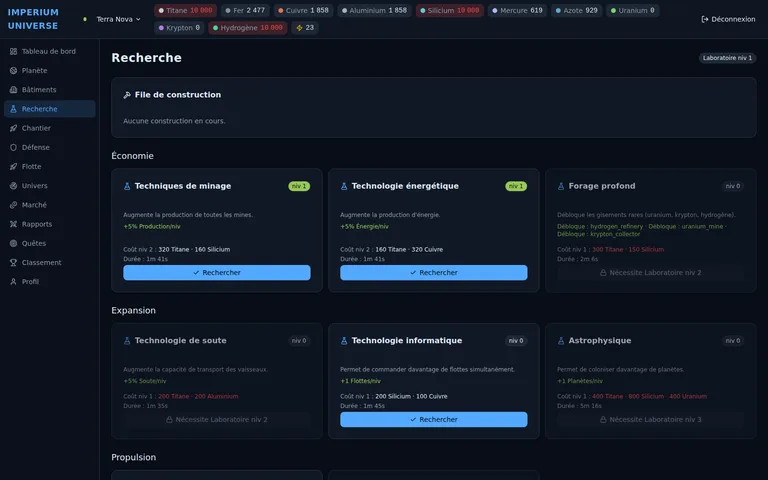Click the niv 0 badge on Technologie informatique
The width and height of the screenshot is (768, 480).
516,341
